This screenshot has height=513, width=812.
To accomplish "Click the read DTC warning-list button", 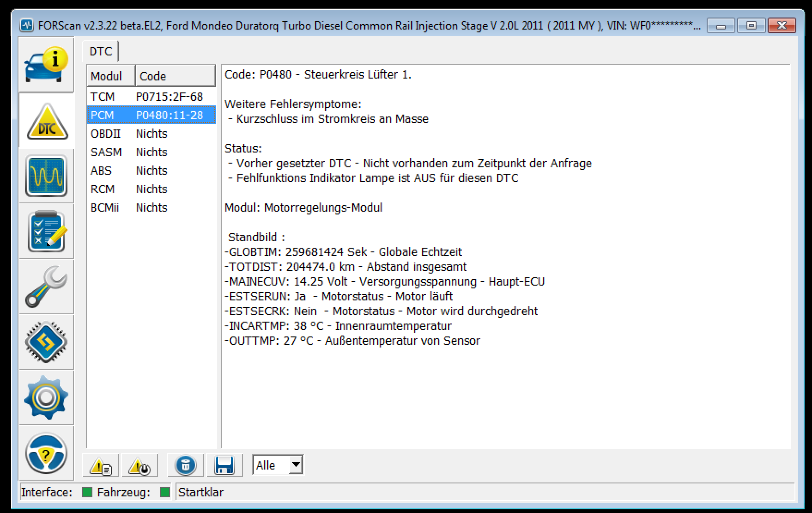I will [101, 465].
